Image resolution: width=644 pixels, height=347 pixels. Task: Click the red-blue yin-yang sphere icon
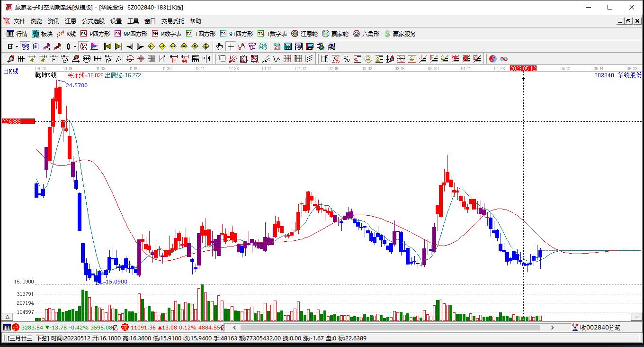point(493,59)
